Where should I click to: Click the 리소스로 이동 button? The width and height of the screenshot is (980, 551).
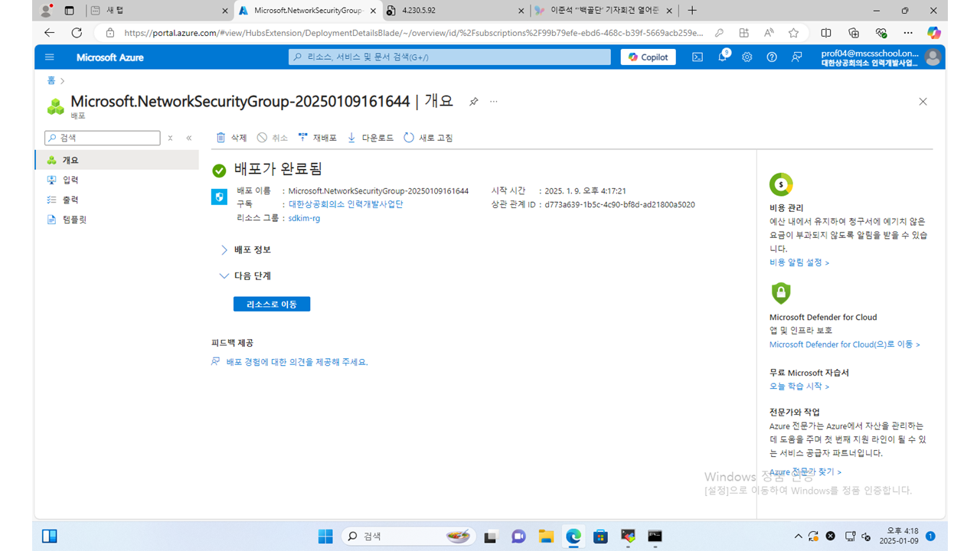click(x=272, y=304)
